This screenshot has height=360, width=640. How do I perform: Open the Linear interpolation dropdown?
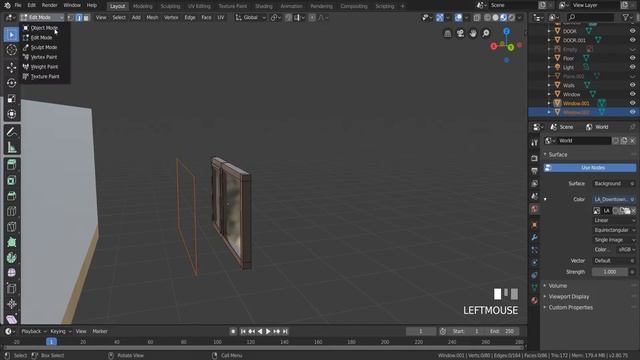click(x=614, y=220)
